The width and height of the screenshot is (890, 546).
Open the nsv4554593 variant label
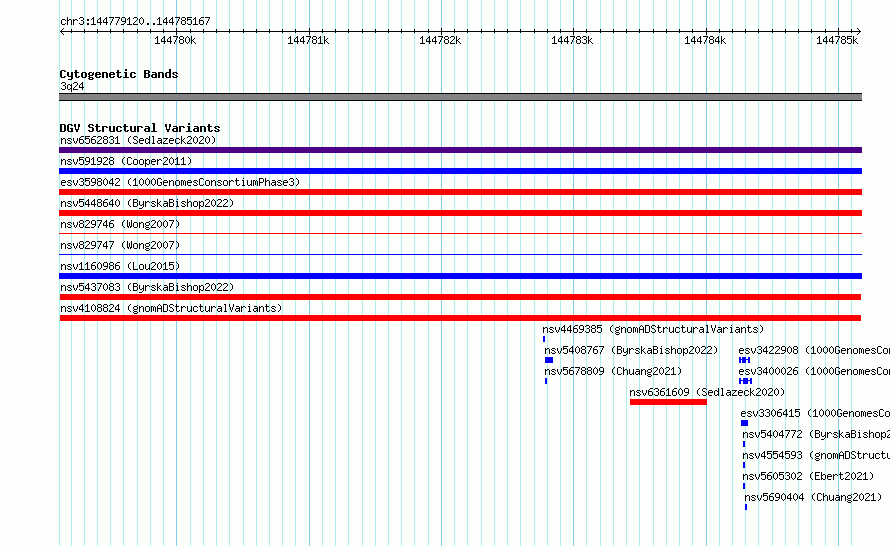pos(816,455)
